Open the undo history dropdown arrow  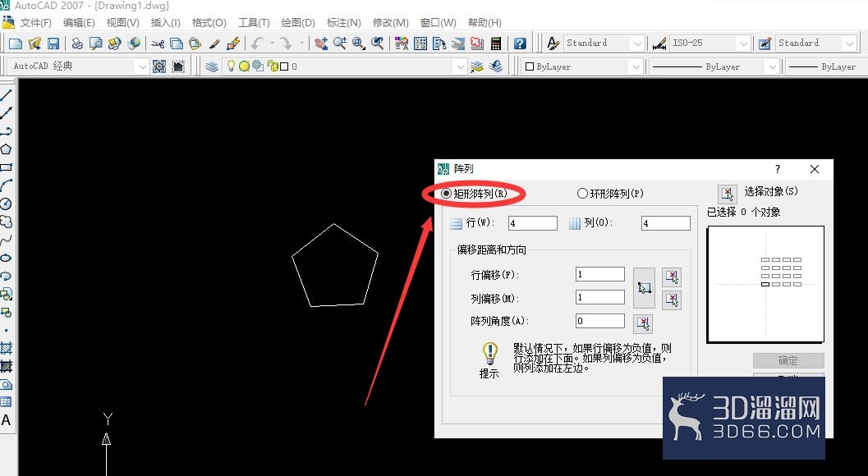[272, 43]
